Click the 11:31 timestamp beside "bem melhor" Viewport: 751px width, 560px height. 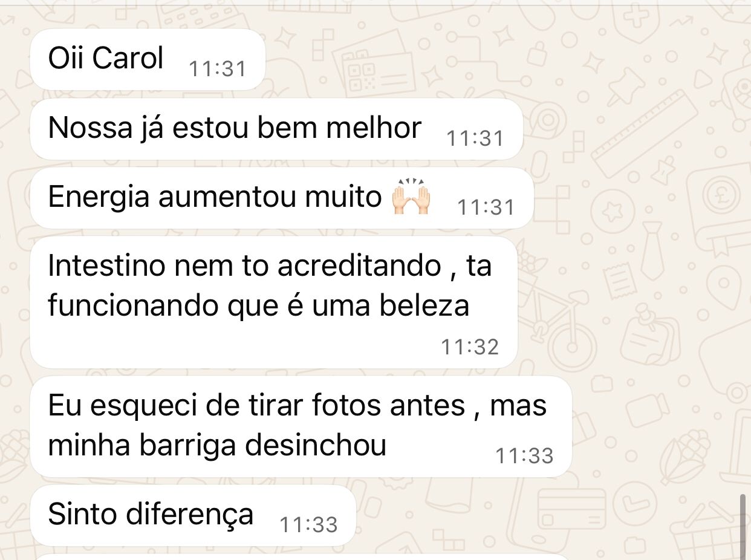click(475, 138)
